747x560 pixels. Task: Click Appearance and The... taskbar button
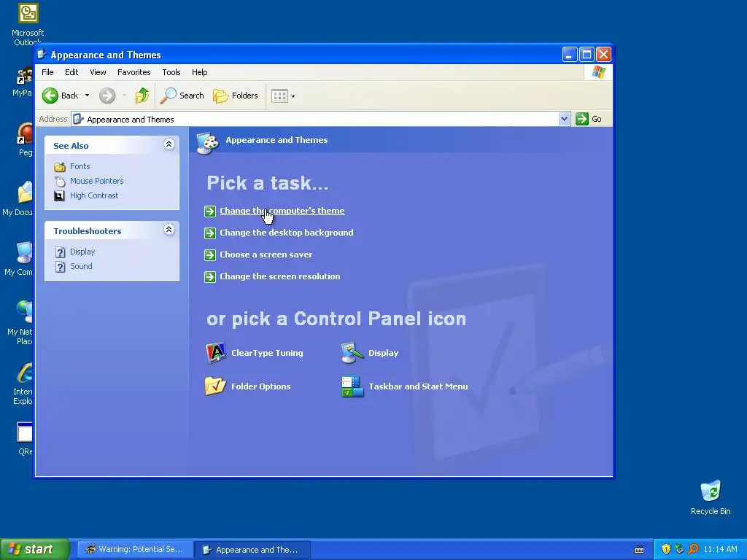click(252, 550)
